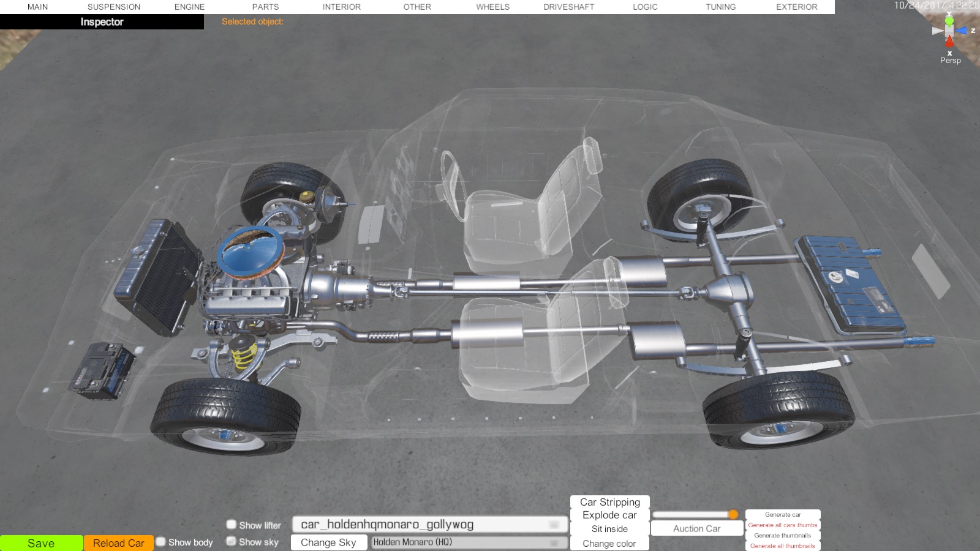Click the Explode car button
980x551 pixels.
click(609, 515)
